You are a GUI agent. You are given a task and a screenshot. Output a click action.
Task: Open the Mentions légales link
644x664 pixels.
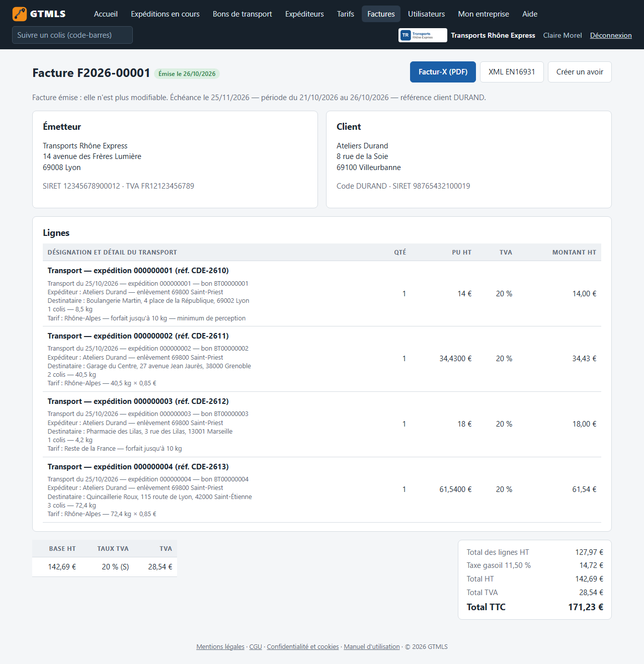220,647
